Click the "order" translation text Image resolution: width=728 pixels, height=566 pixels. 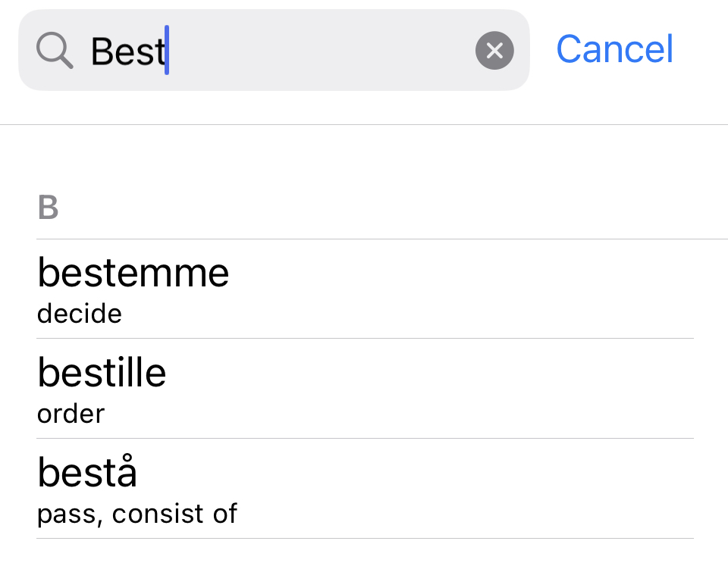click(x=71, y=414)
